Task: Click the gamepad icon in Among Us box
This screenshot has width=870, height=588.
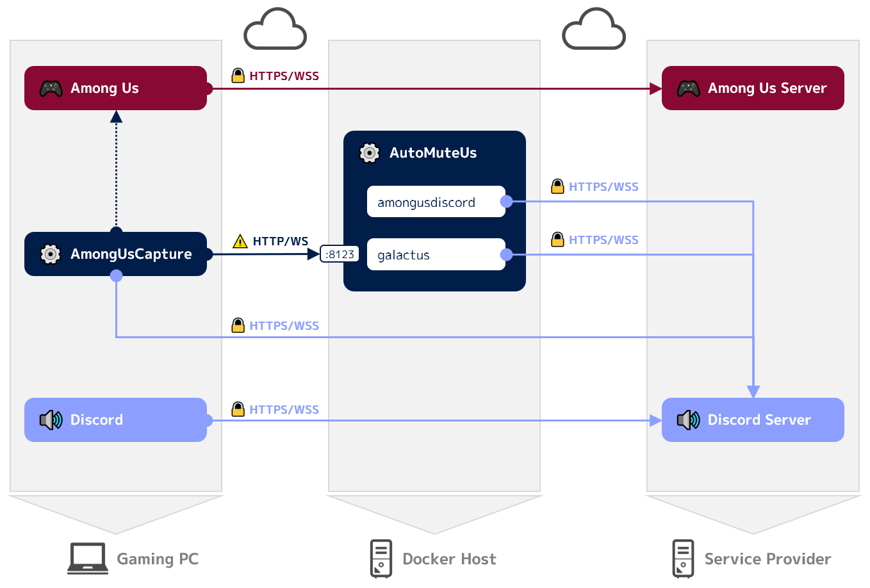Action: [x=51, y=88]
